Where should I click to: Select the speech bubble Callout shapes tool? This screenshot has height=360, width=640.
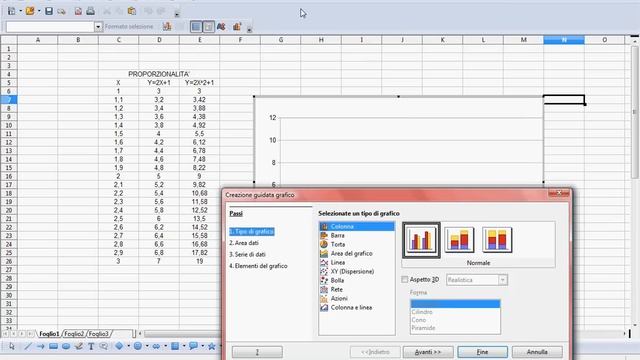tap(193, 346)
